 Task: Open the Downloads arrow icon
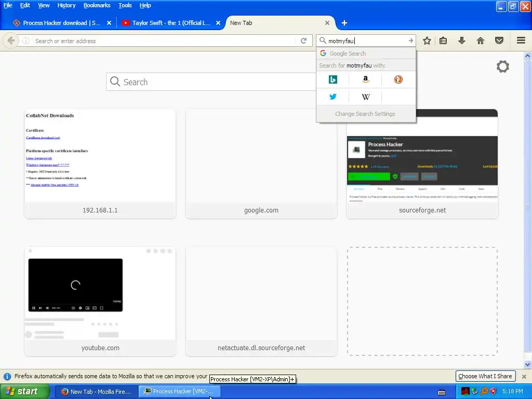461,41
